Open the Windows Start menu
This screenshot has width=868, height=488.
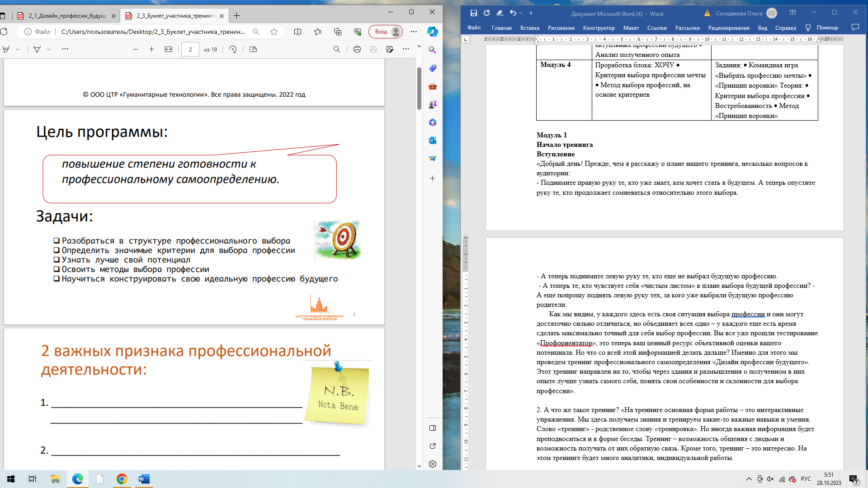(x=11, y=479)
